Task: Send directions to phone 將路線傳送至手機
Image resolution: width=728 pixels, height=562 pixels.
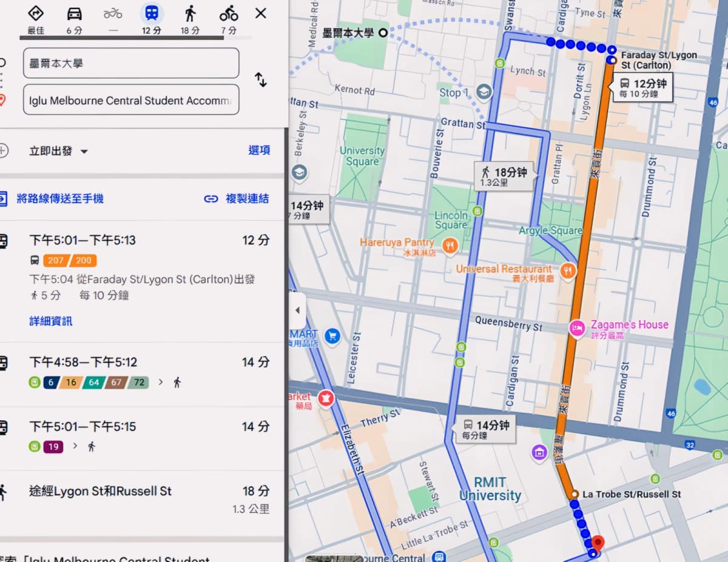Action: [60, 198]
